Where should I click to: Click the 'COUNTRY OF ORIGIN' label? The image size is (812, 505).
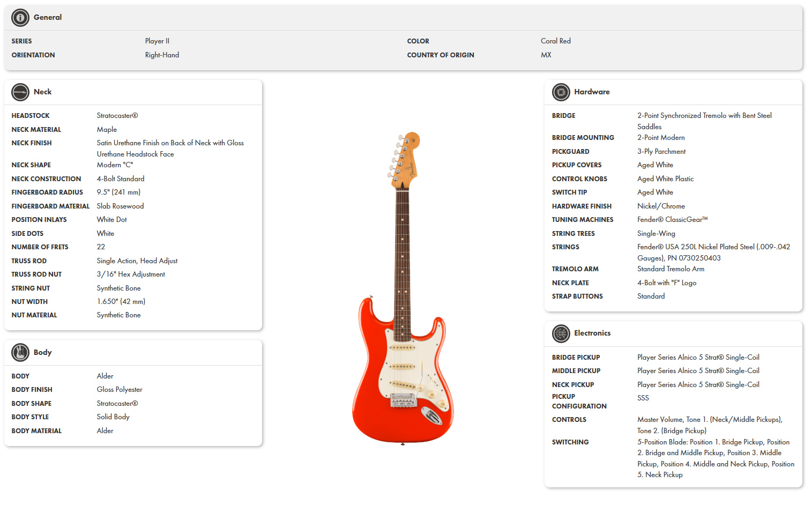(x=441, y=55)
